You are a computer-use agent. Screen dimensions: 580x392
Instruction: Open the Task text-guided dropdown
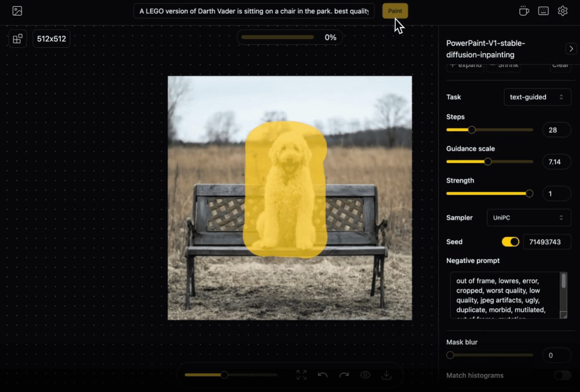(x=537, y=97)
